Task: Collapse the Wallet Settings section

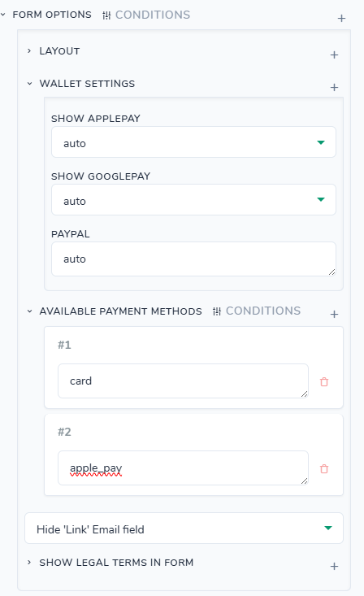Action: [29, 84]
